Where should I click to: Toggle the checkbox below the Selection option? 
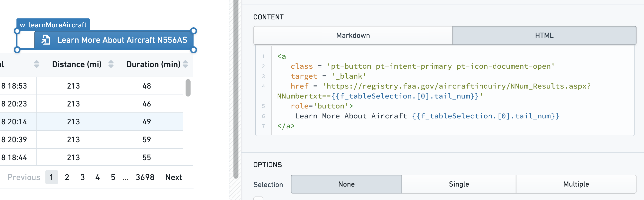click(x=258, y=198)
